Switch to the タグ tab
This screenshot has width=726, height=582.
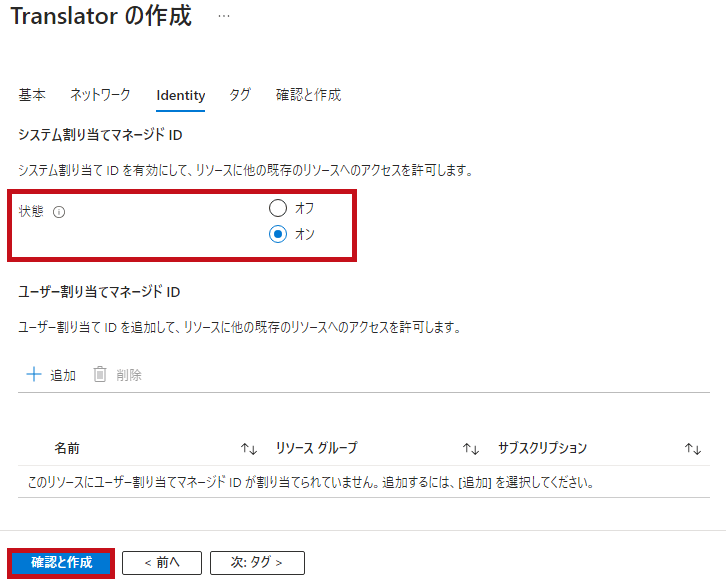pos(240,95)
